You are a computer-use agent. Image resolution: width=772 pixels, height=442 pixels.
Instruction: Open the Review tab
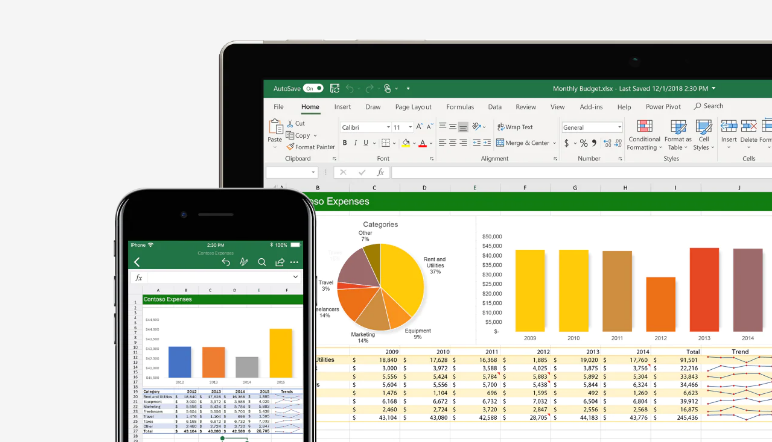coord(525,107)
